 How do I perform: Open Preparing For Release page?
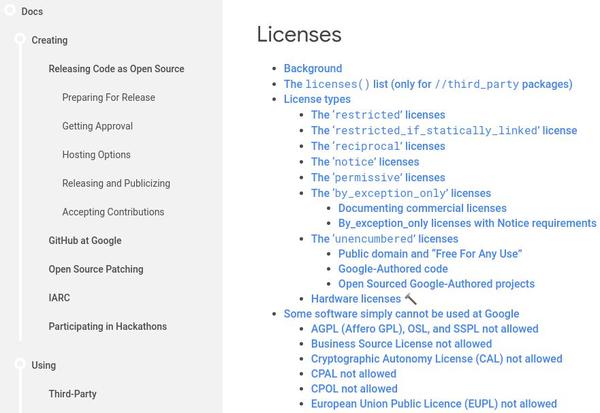[x=108, y=98]
